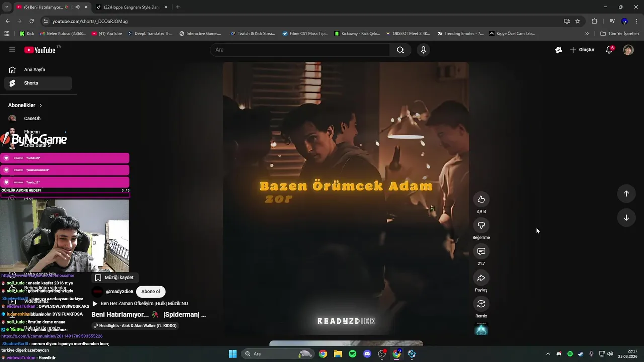Click the Windows taskbar search box
This screenshot has width=644, height=362.
[x=278, y=354]
